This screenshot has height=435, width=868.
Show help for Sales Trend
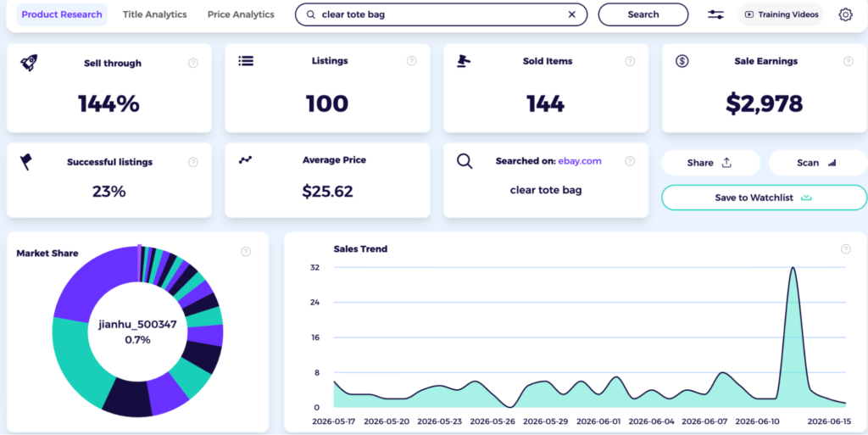[846, 249]
